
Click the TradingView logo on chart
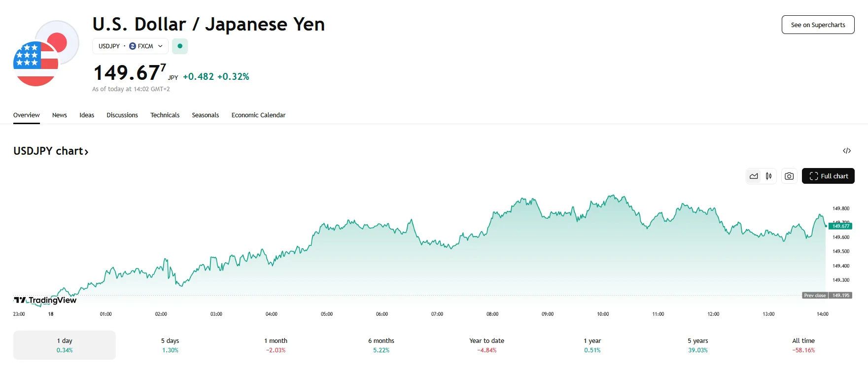(45, 300)
